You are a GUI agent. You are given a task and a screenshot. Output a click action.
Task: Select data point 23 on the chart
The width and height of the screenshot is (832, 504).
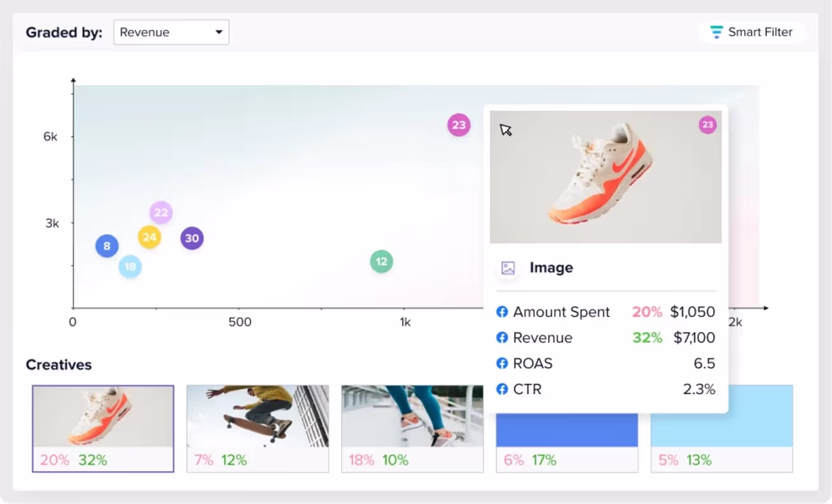click(459, 125)
